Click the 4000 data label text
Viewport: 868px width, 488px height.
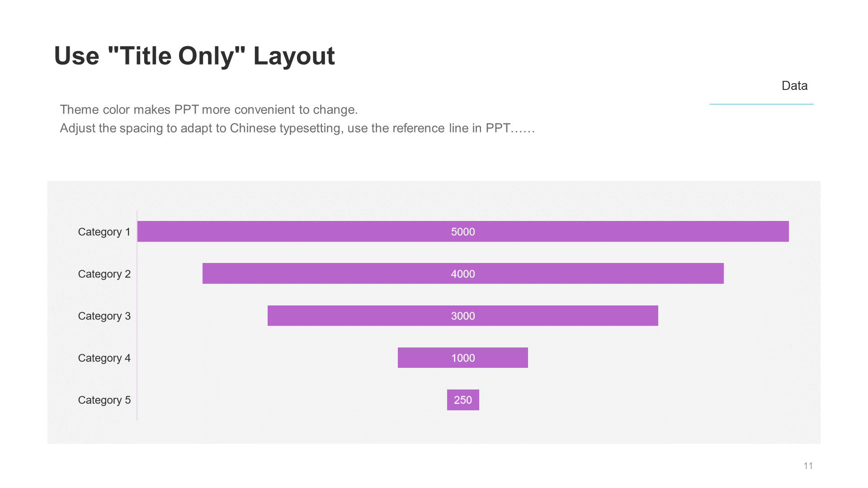463,274
